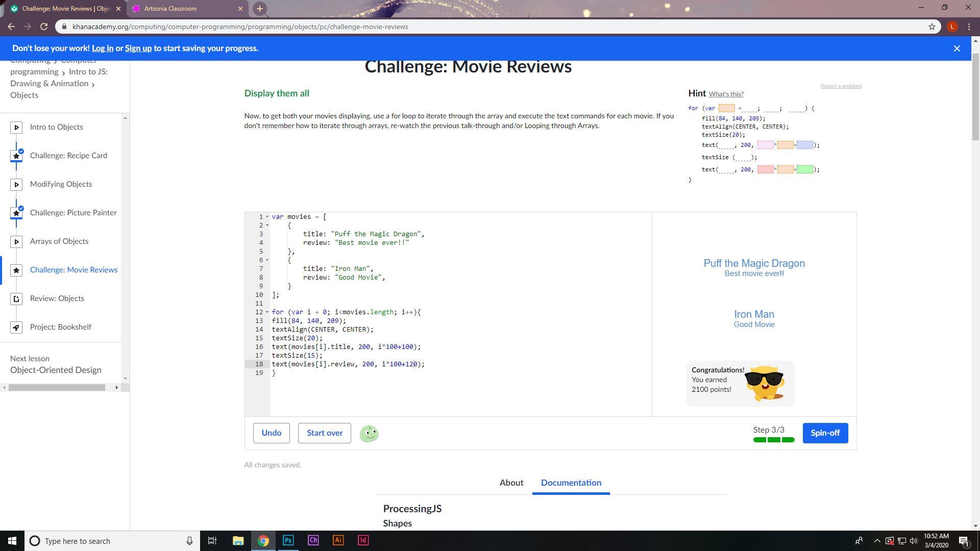This screenshot has width=980, height=551.
Task: Collapse the code fold on line 6
Action: point(267,260)
